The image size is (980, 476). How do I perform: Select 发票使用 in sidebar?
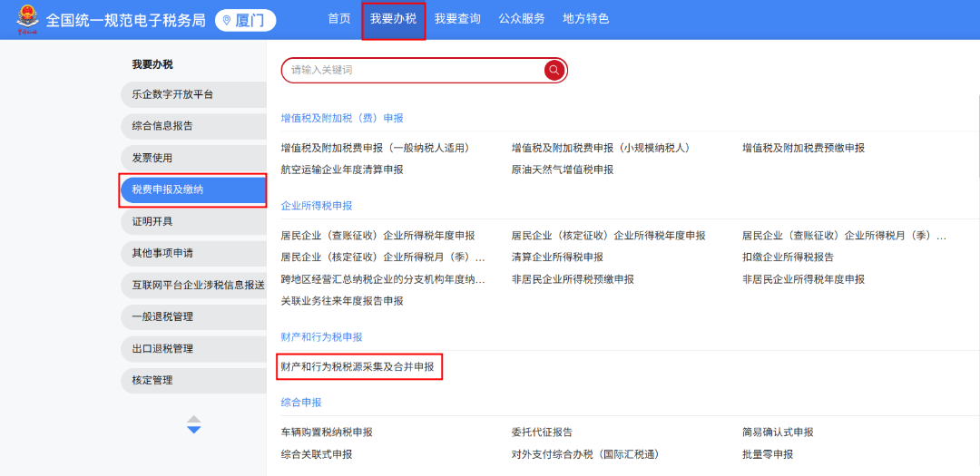point(194,158)
